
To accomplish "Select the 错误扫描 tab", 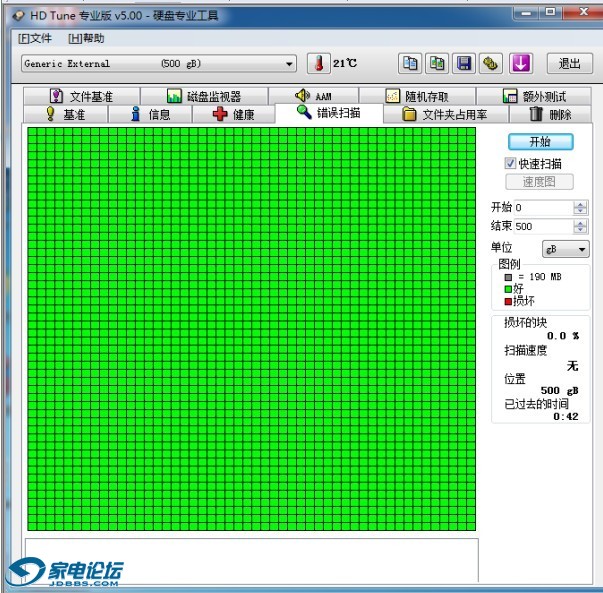I will (329, 113).
